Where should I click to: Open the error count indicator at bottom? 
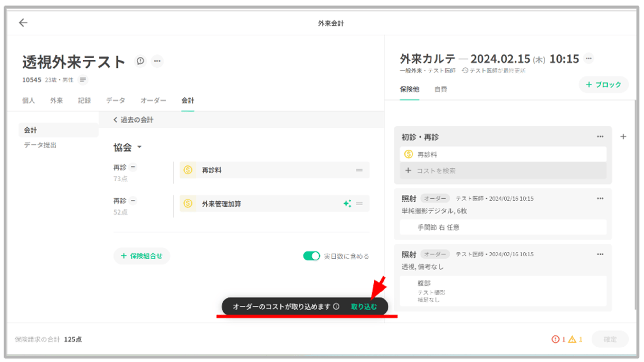[x=558, y=339]
